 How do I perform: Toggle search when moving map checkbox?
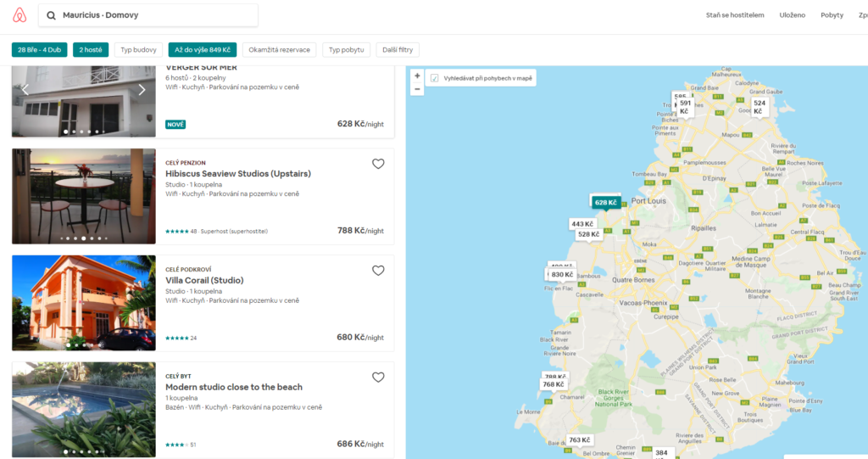click(435, 78)
